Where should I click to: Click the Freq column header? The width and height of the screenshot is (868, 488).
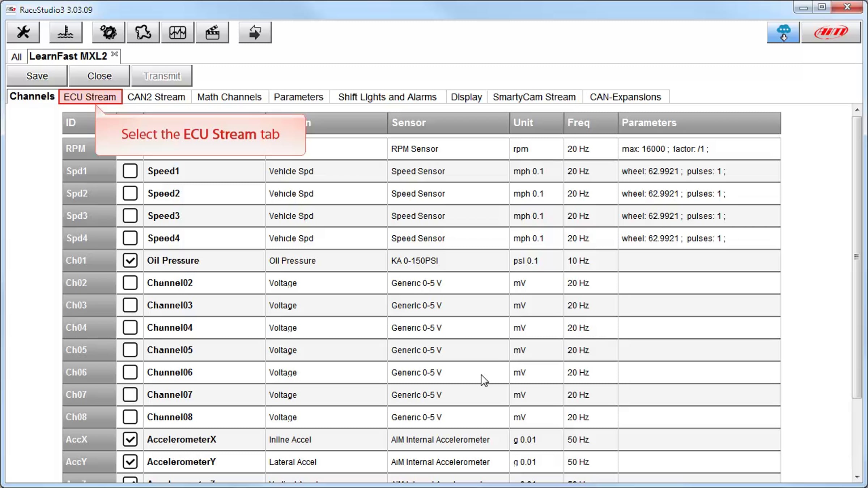[591, 123]
